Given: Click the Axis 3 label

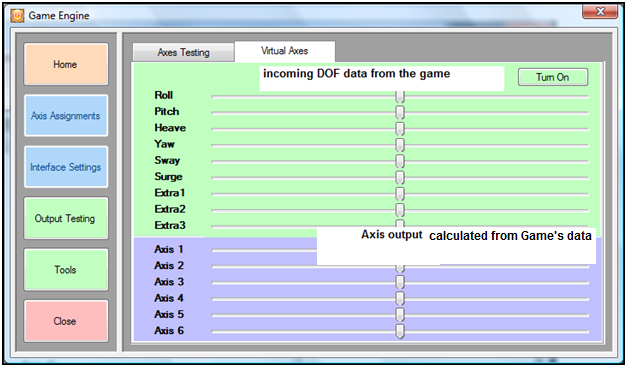Looking at the screenshot, I should click(x=169, y=282).
